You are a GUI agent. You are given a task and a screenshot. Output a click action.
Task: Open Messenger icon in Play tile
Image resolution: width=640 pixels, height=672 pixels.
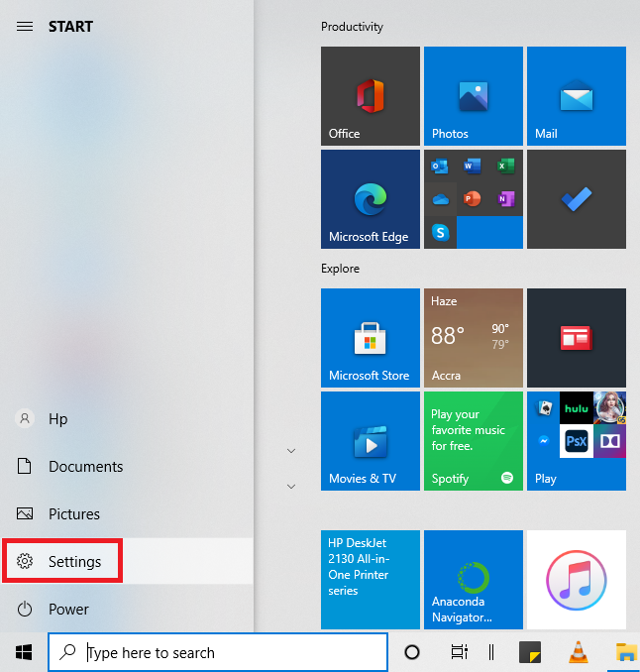(544, 441)
